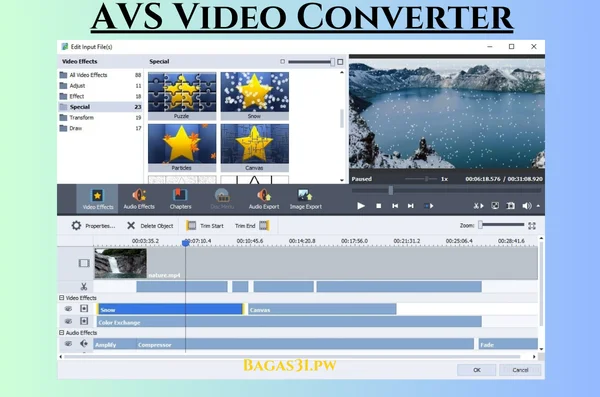This screenshot has height=397, width=600.
Task: Click the large thumbnails icon
Action: tap(340, 62)
